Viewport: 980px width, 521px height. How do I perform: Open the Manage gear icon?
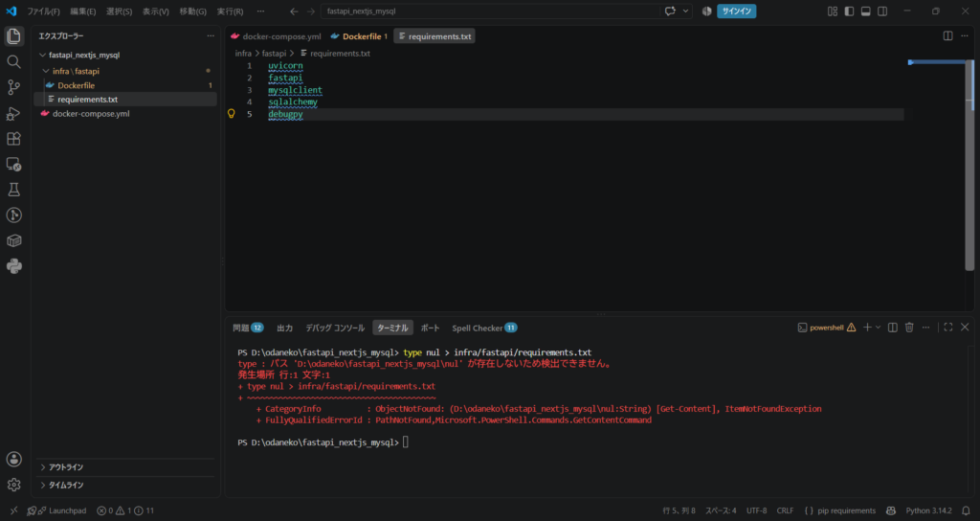point(13,485)
